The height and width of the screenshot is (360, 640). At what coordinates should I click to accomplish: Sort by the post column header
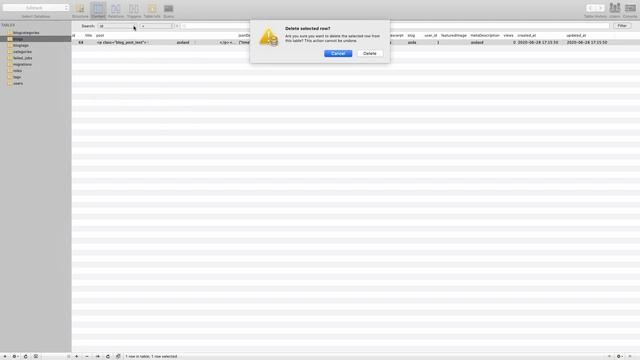(100, 36)
